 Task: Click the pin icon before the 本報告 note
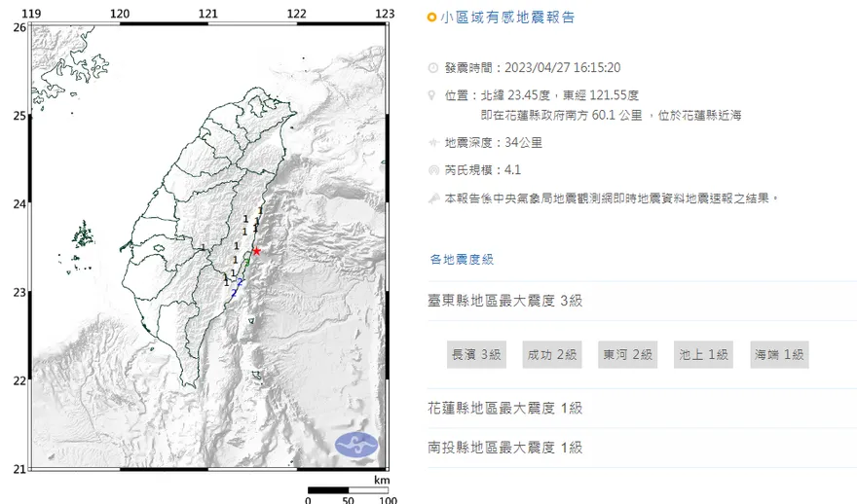(432, 198)
